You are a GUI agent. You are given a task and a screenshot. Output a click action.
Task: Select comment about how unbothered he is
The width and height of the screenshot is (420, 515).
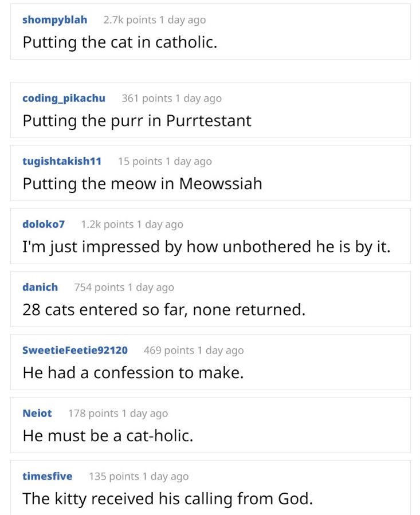coord(206,247)
